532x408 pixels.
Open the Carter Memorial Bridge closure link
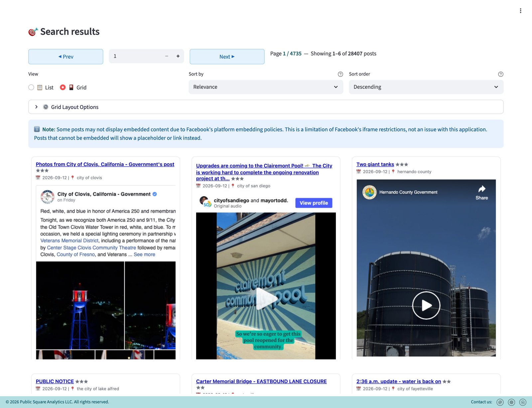coord(261,381)
